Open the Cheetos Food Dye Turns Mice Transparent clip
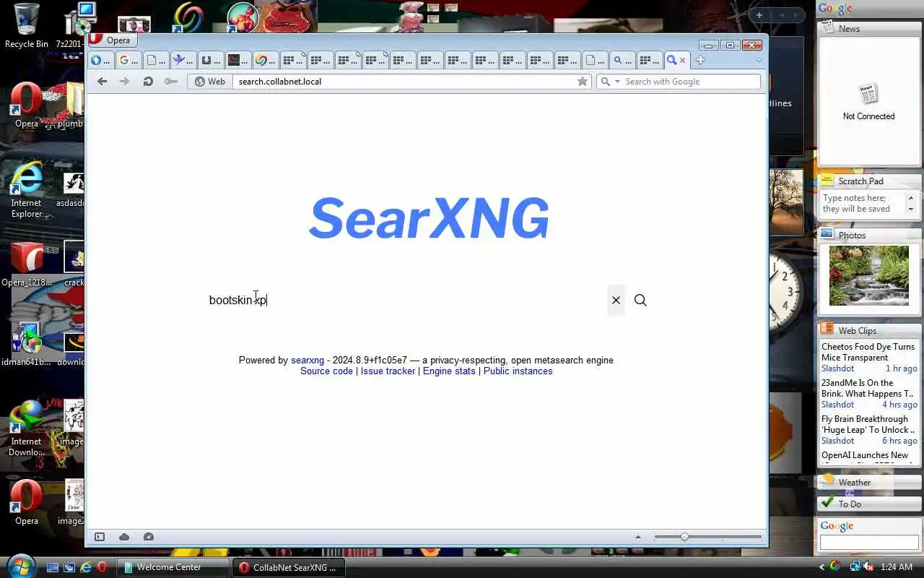924x578 pixels. coord(869,352)
